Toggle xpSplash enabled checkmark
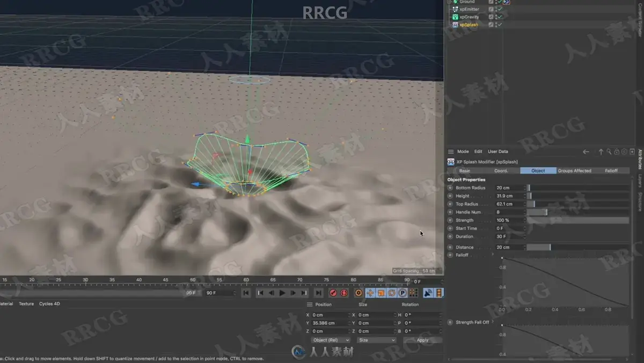Screen dimensions: 644x363 point(500,25)
